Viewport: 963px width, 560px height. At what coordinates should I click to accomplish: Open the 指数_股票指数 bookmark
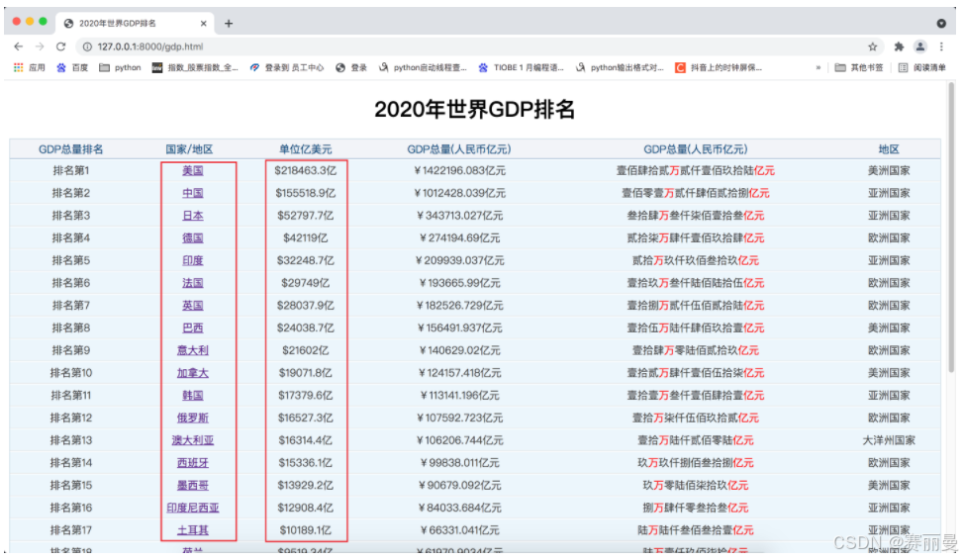(x=195, y=67)
